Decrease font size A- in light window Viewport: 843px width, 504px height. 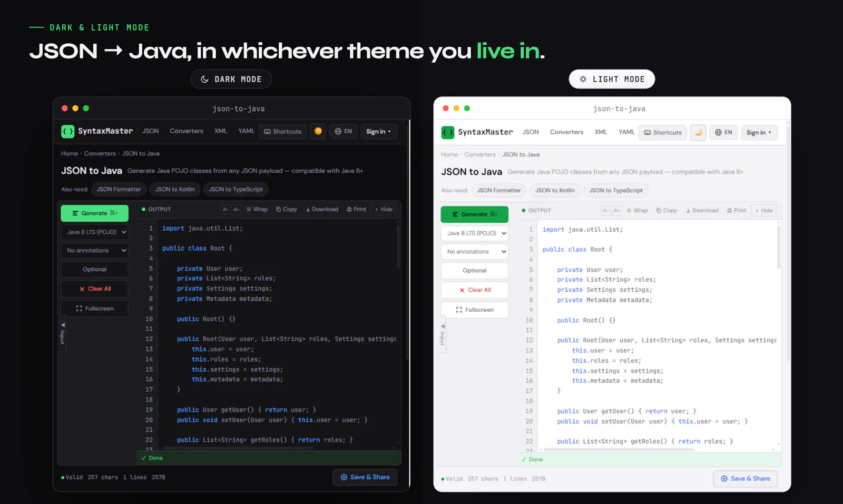(x=606, y=210)
